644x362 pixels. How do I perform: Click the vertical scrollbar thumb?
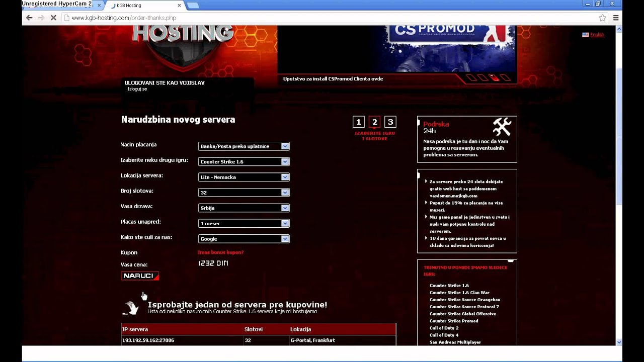pyautogui.click(x=619, y=136)
